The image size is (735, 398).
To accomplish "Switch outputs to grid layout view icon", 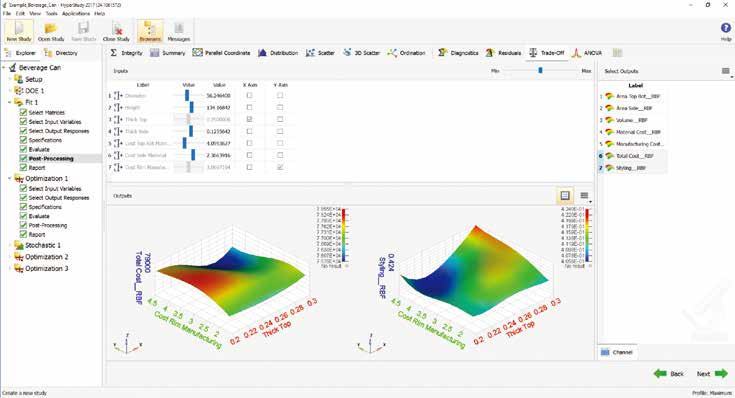I will (x=565, y=195).
